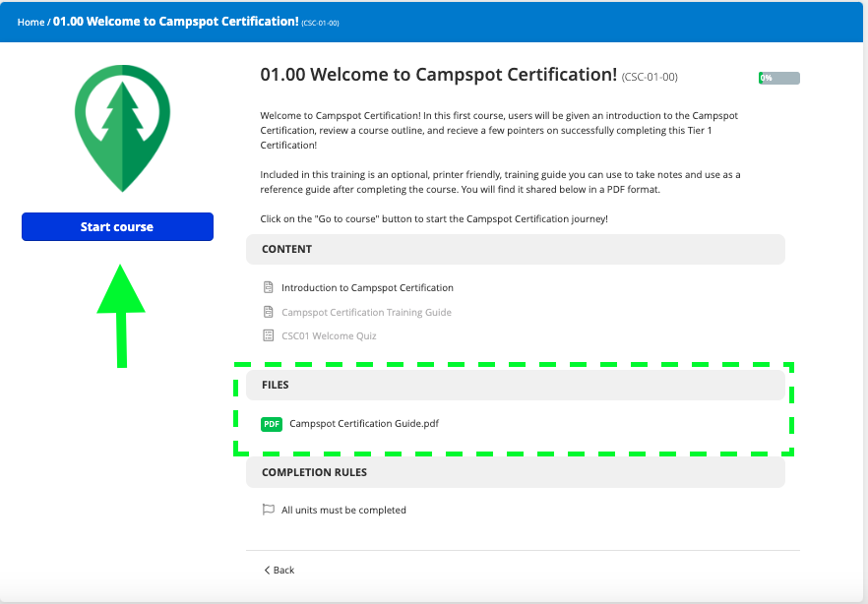Click the document icon beside Campspot Certification Training Guide

[x=267, y=312]
